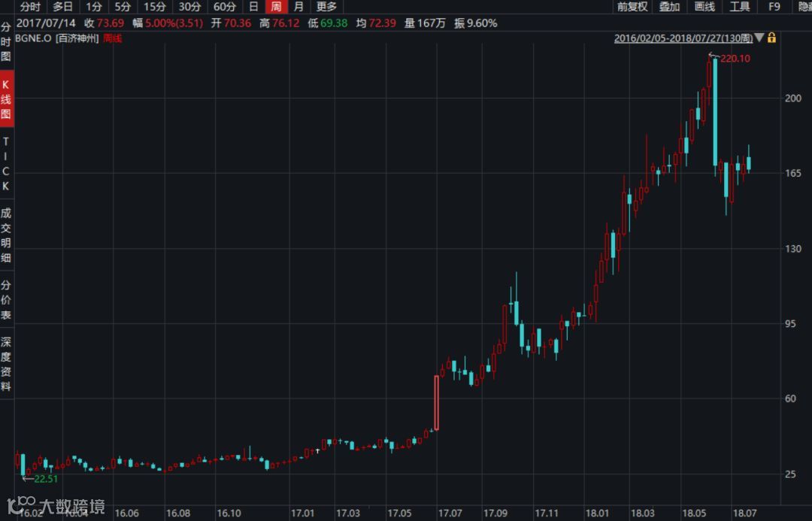This screenshot has width=812, height=521.
Task: Click the 2017/07/14 date value
Action: point(46,23)
